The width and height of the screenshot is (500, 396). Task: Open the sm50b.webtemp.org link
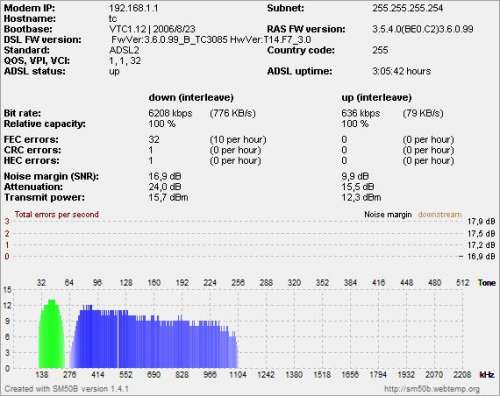[432, 389]
